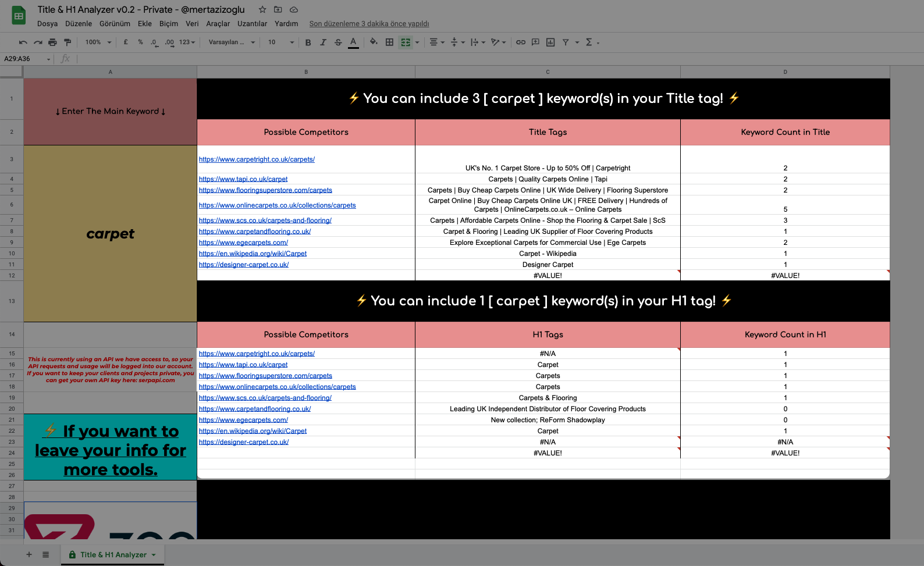Open the fill color picker
This screenshot has height=566, width=924.
(x=374, y=42)
